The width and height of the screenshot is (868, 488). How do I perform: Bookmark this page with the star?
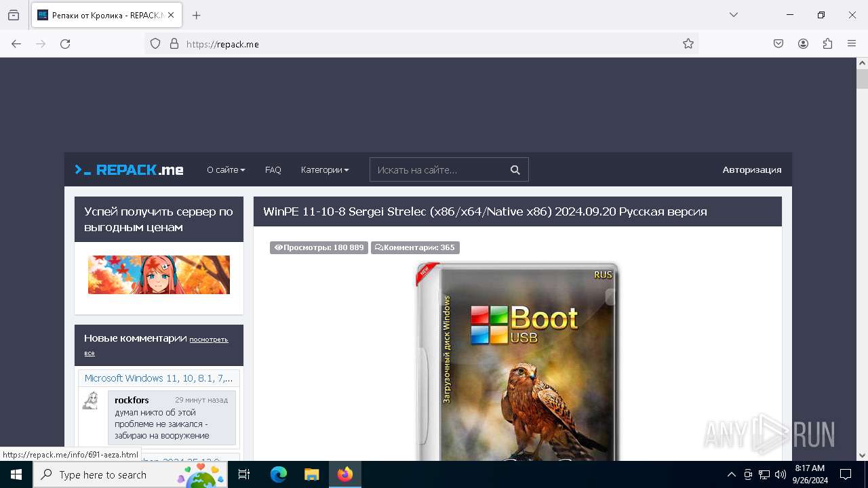[x=688, y=43]
